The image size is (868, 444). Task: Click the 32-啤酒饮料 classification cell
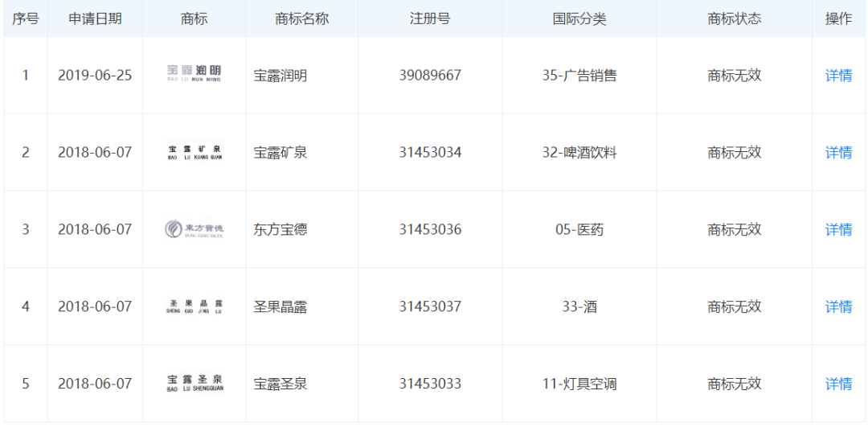(579, 153)
